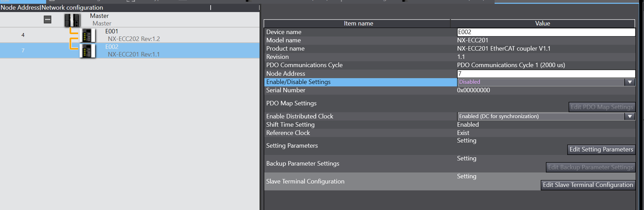The image size is (644, 210).
Task: Click node address 4 in the list
Action: coord(23,35)
